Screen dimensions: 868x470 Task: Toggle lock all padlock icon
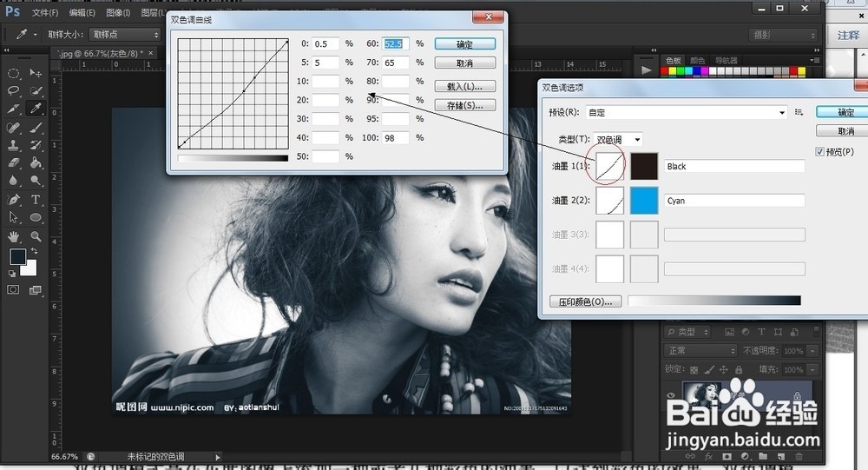(739, 370)
